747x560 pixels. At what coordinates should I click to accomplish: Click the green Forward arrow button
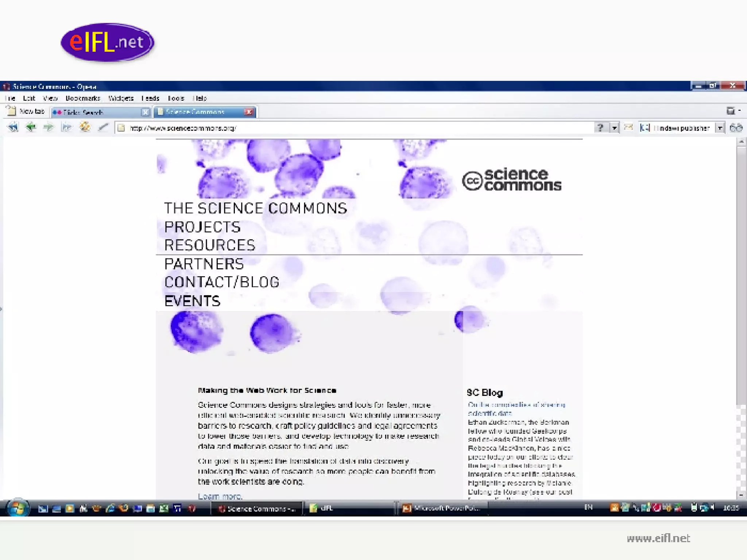click(x=49, y=127)
